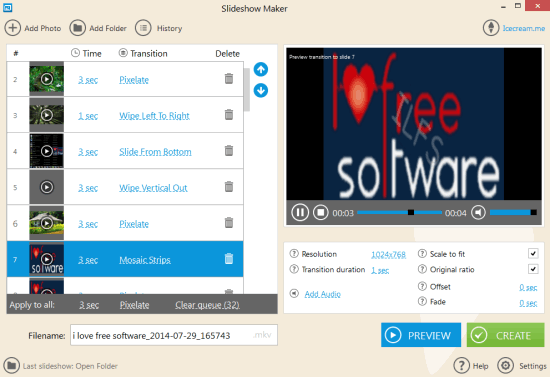Screen dimensions: 550x377
Task: Click the Add Folder icon
Action: [78, 28]
